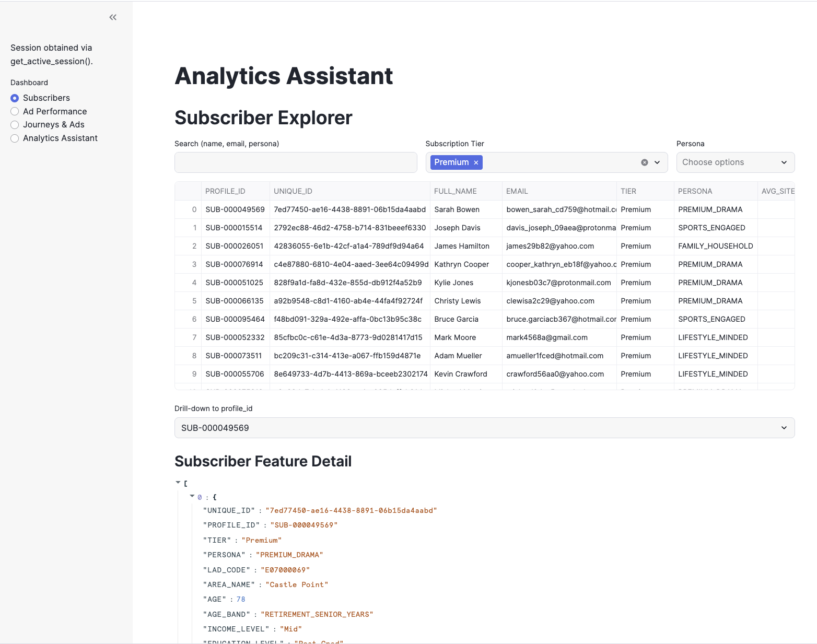Select Sarah Bowen's name cell
Screen dimensions: 817x644
[457, 209]
